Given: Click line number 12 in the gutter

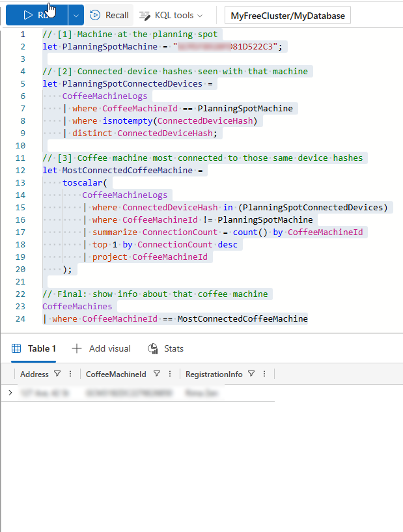Looking at the screenshot, I should pos(20,171).
